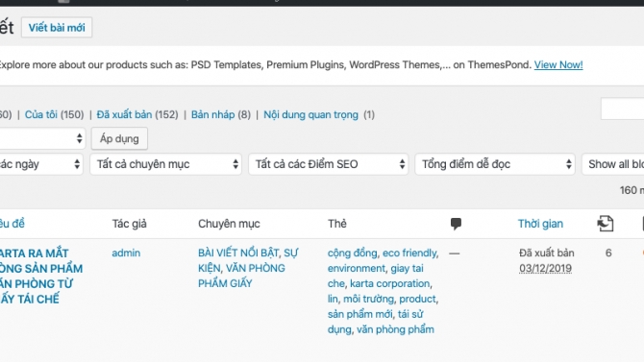Open author 'admin' link
The image size is (644, 362).
click(x=126, y=253)
